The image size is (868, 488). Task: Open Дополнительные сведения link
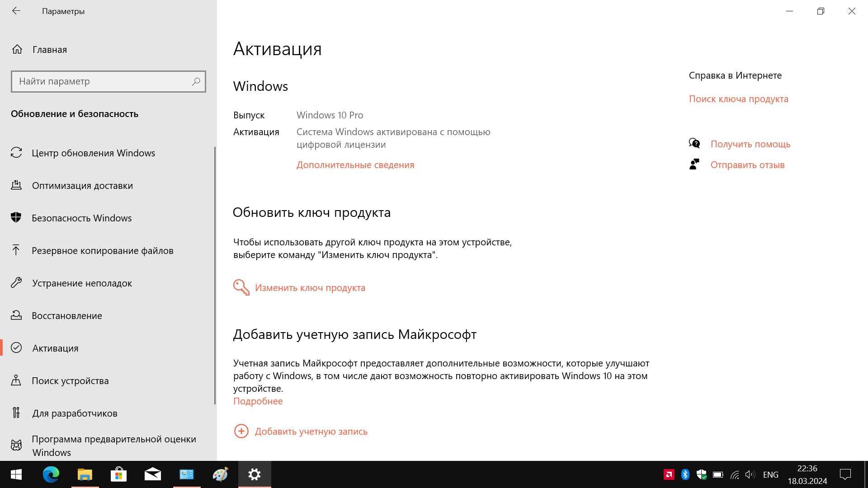(355, 164)
